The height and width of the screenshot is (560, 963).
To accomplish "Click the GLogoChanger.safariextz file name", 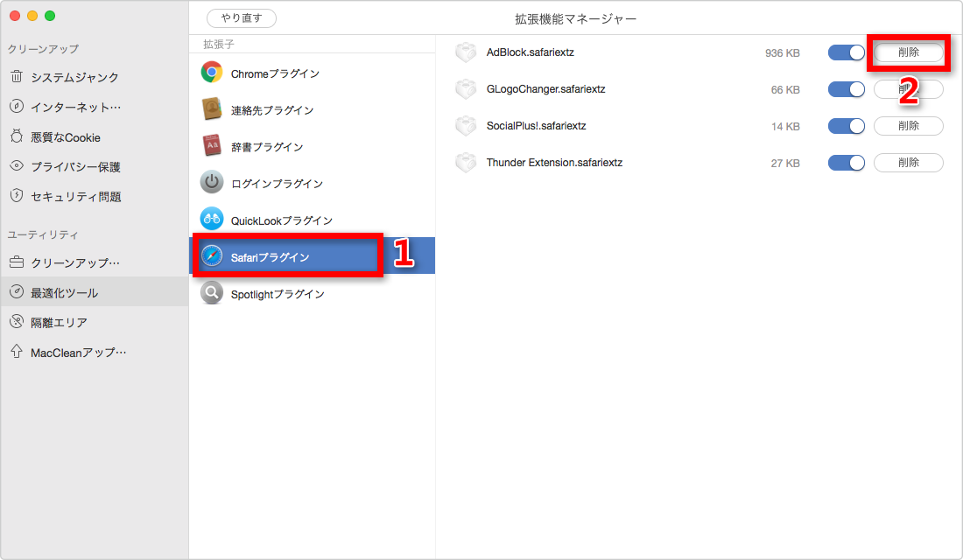I will (545, 89).
